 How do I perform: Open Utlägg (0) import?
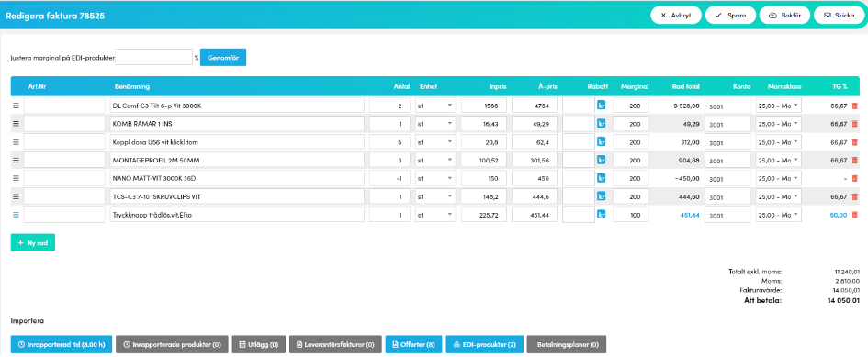click(258, 344)
